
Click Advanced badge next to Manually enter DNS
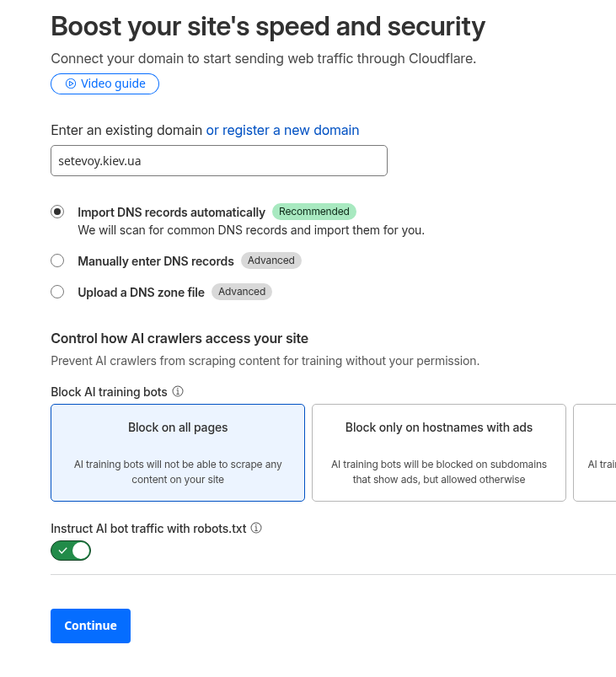pyautogui.click(x=271, y=261)
